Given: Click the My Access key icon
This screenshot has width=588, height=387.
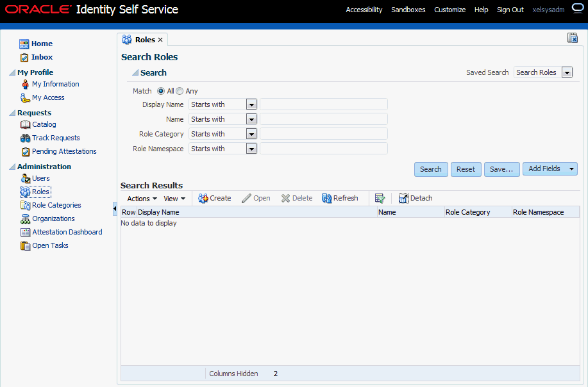Looking at the screenshot, I should click(25, 98).
